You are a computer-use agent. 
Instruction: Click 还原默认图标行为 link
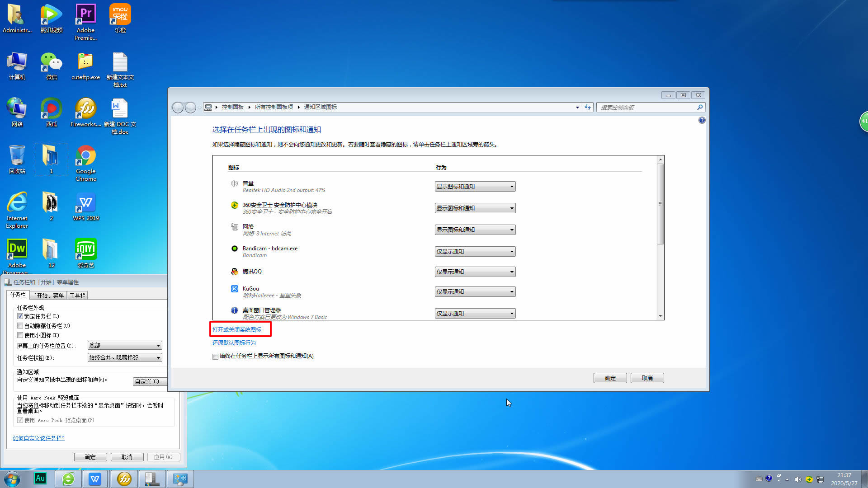coord(234,343)
